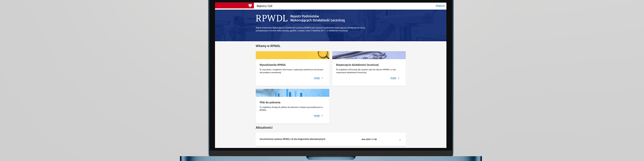
Task: Open the Wyszukiwarka RPWDL card title
Action: [272, 65]
